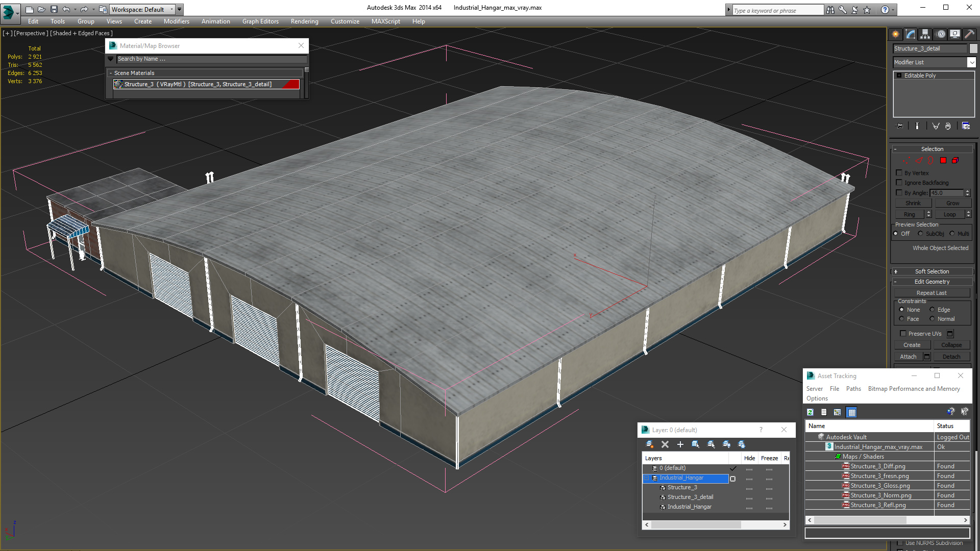Click the Detach button

pyautogui.click(x=951, y=357)
